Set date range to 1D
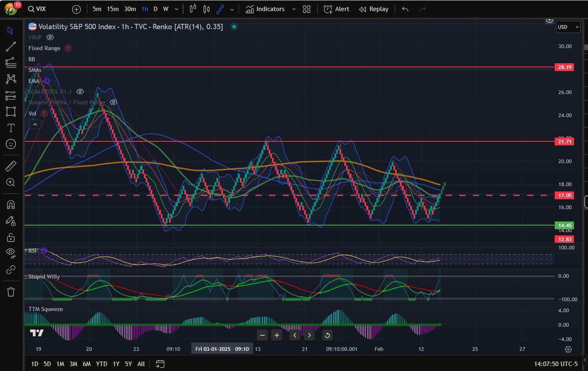Viewport: 588px width, 371px height. point(34,364)
